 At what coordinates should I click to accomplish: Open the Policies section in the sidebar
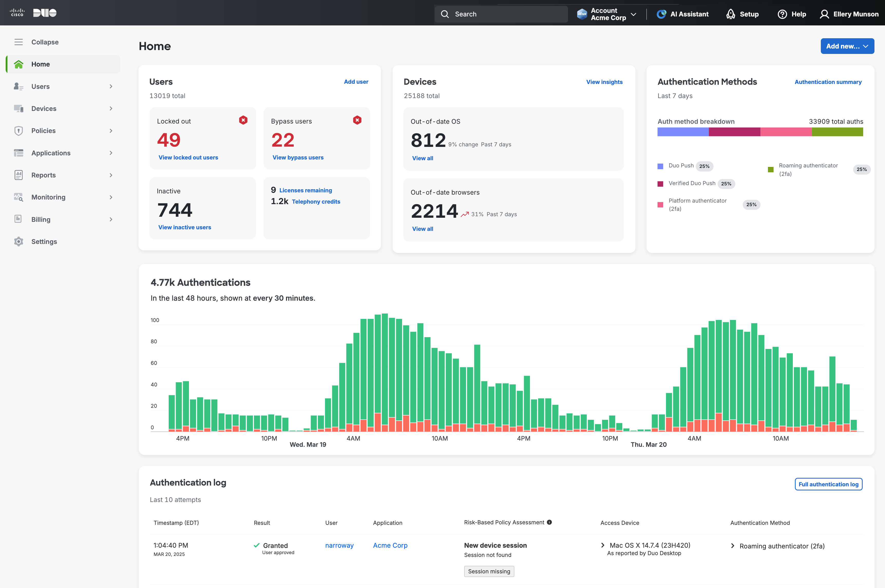tap(43, 130)
